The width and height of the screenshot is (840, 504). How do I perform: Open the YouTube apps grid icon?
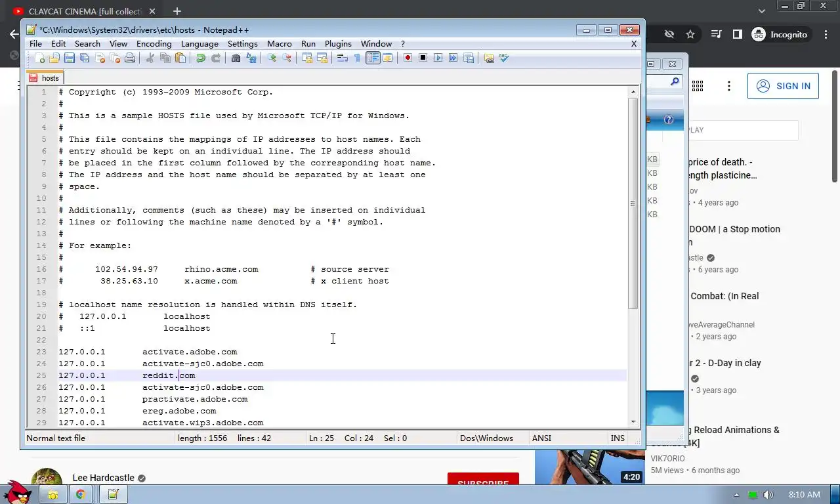coord(698,86)
